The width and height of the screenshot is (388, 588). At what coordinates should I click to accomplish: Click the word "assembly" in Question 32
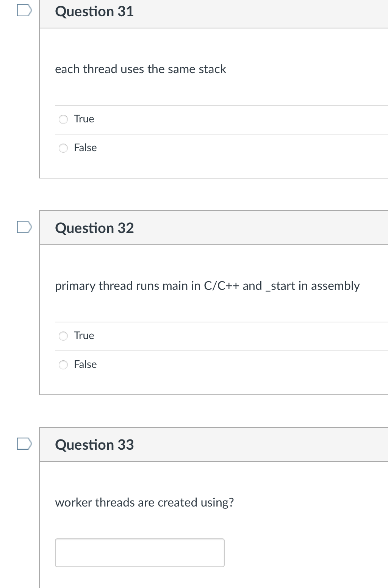tap(335, 286)
